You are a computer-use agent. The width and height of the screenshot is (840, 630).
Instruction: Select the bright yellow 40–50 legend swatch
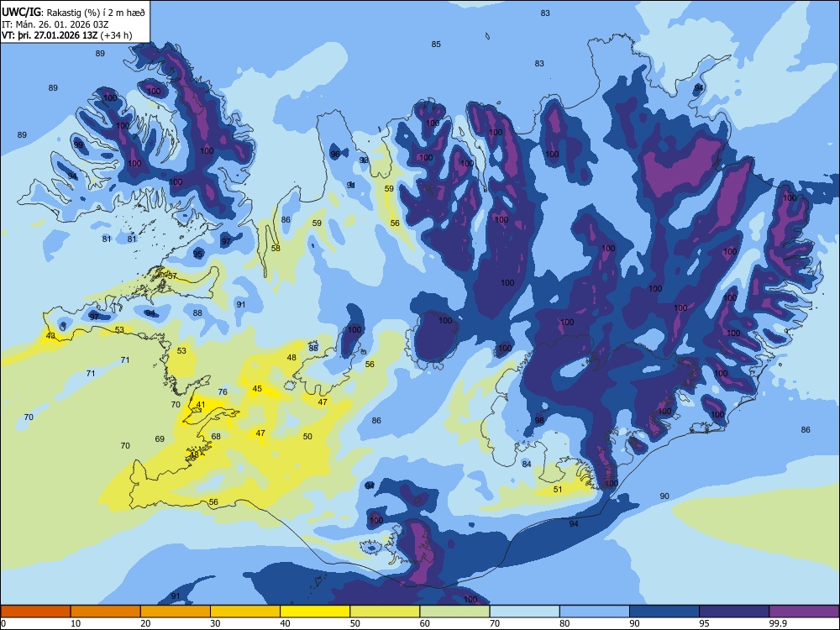(x=315, y=612)
